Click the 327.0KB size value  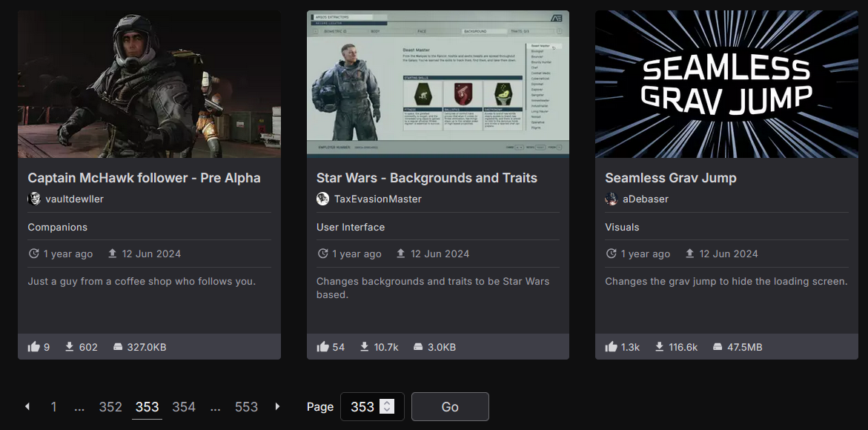click(x=147, y=348)
